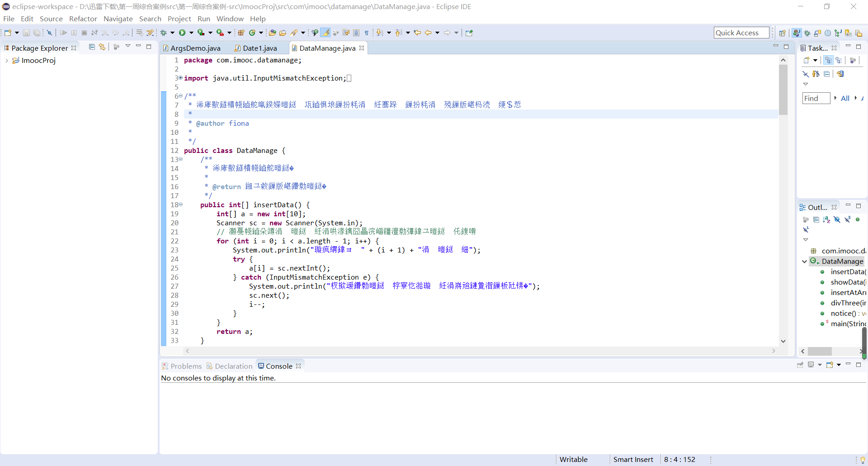The height and width of the screenshot is (466, 868).
Task: Toggle Hide Static Members in Outline
Action: 847,220
